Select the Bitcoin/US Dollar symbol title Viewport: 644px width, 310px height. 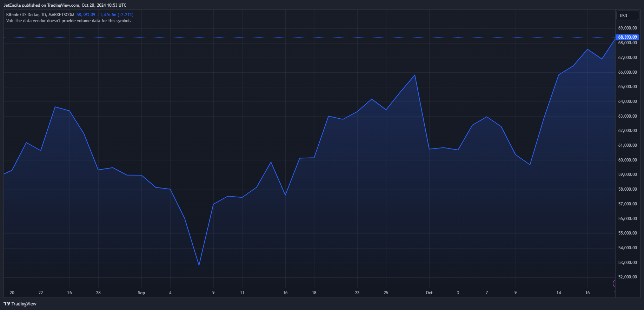(22, 15)
